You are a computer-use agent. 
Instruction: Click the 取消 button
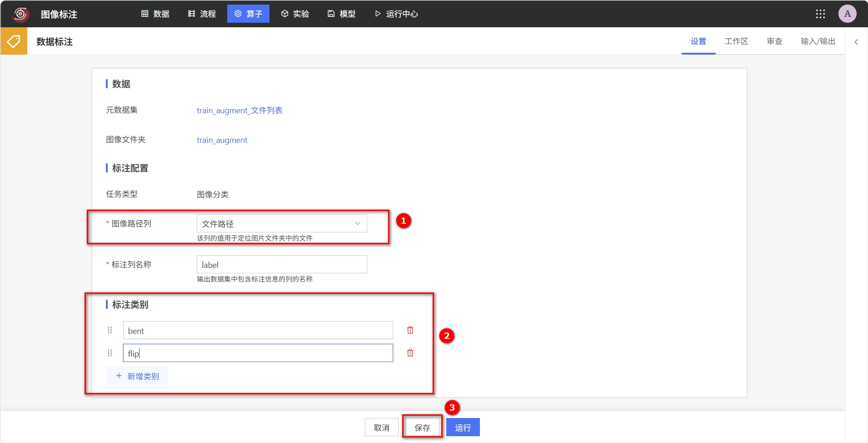coord(382,428)
